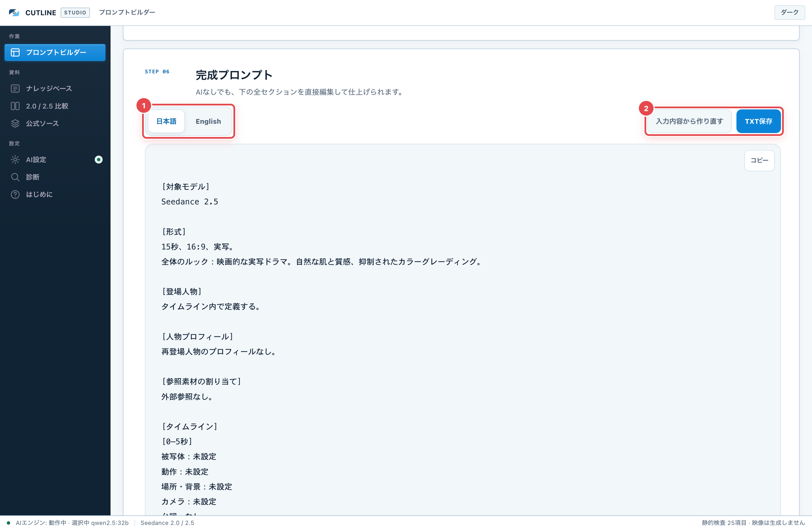This screenshot has height=530, width=812.
Task: Click the green status dot beside AI設定
Action: [x=99, y=160]
